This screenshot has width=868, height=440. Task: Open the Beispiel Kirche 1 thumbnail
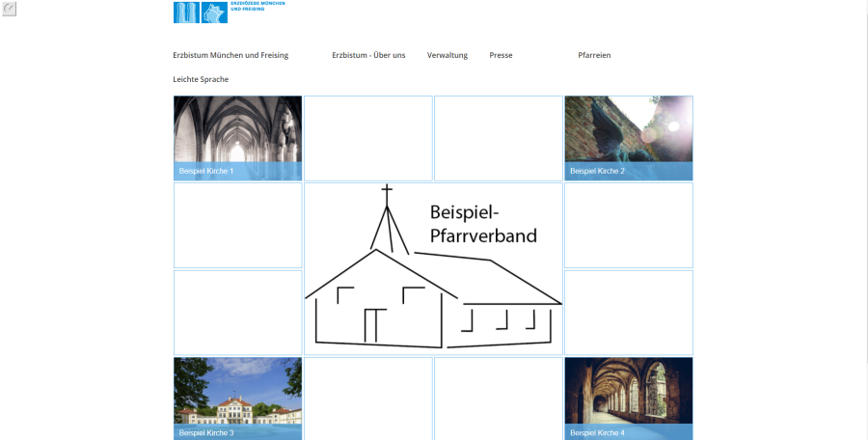coord(237,138)
